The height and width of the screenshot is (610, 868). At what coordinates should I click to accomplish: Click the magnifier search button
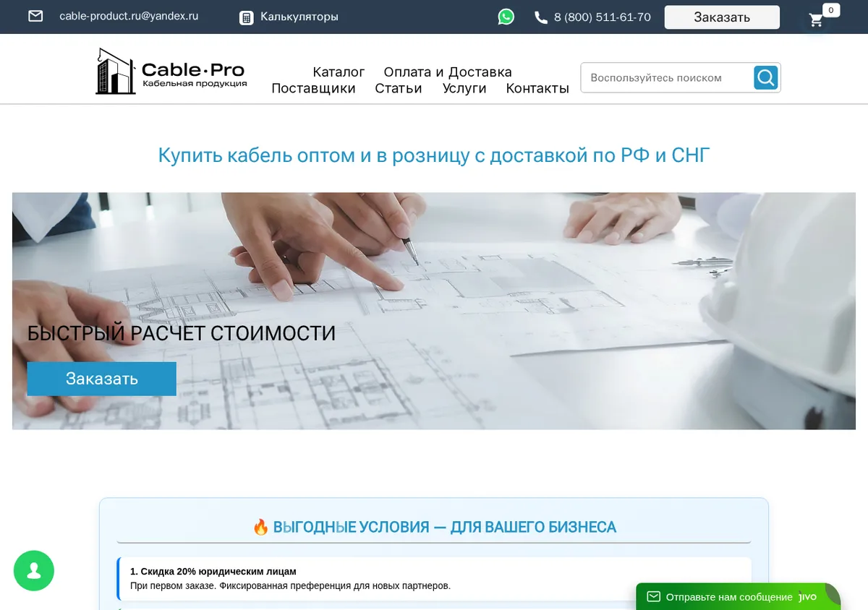(765, 77)
